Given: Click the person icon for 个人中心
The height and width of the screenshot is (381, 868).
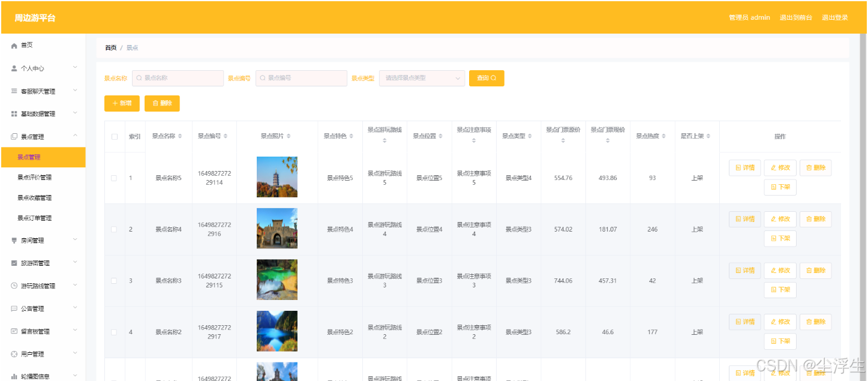Looking at the screenshot, I should pos(14,68).
